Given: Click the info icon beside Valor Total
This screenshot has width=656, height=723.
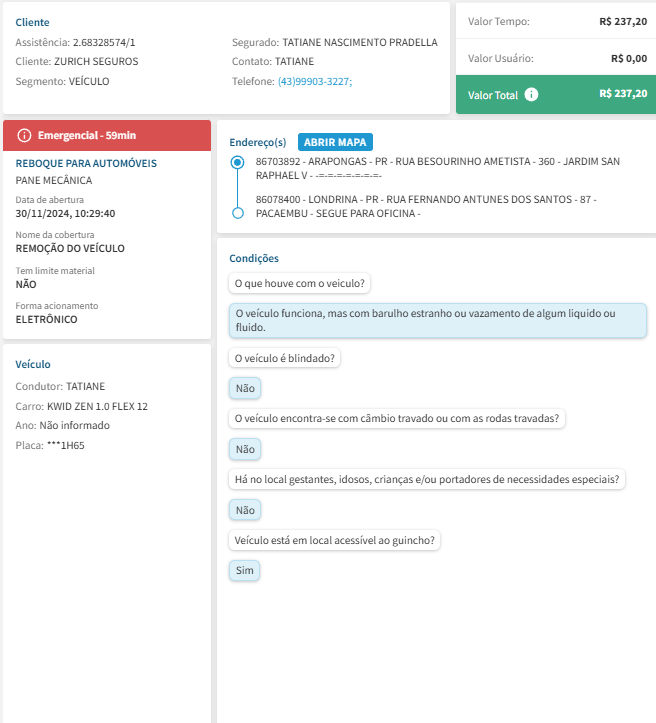Looking at the screenshot, I should (x=531, y=95).
